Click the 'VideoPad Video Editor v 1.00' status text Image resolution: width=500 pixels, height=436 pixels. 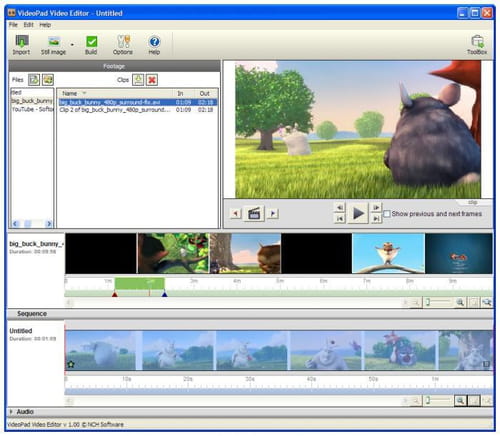pos(43,424)
